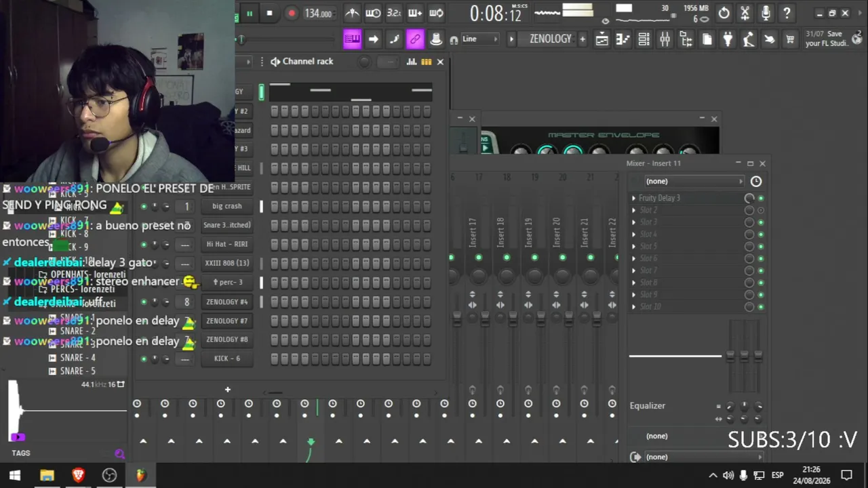The width and height of the screenshot is (868, 488).
Task: Open the view browser icon
Action: click(686, 39)
